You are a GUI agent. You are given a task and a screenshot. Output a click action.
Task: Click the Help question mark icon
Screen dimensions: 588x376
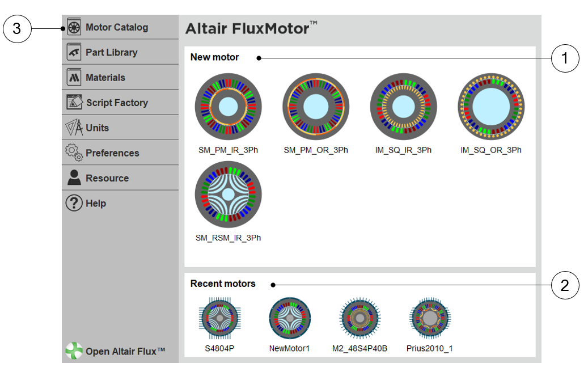click(74, 203)
